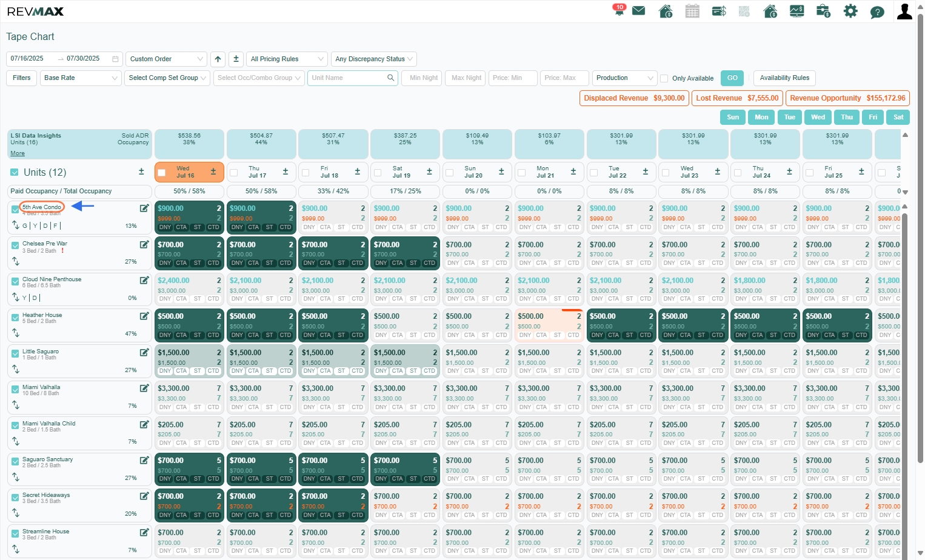Viewport: 925px width, 560px height.
Task: Select the Sun weekday tab
Action: [x=733, y=117]
